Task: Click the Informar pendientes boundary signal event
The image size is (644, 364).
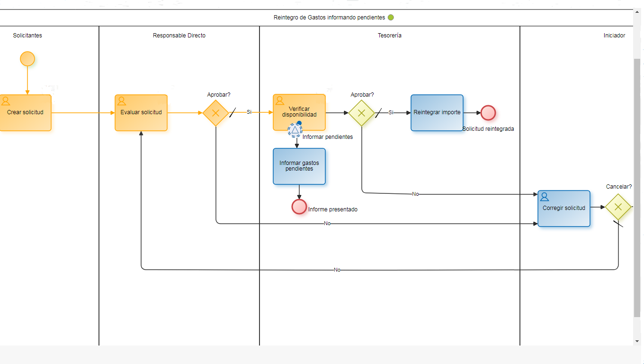Action: 295,129
